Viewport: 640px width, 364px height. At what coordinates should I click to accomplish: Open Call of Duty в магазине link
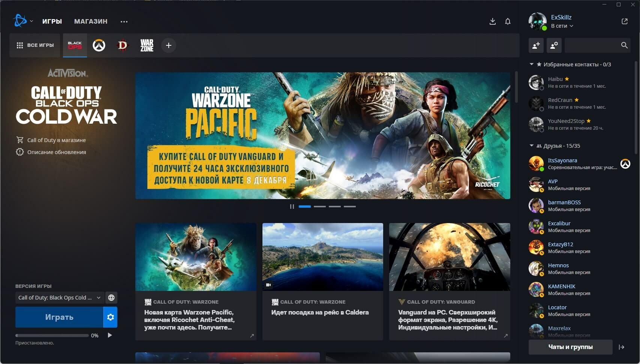[57, 140]
